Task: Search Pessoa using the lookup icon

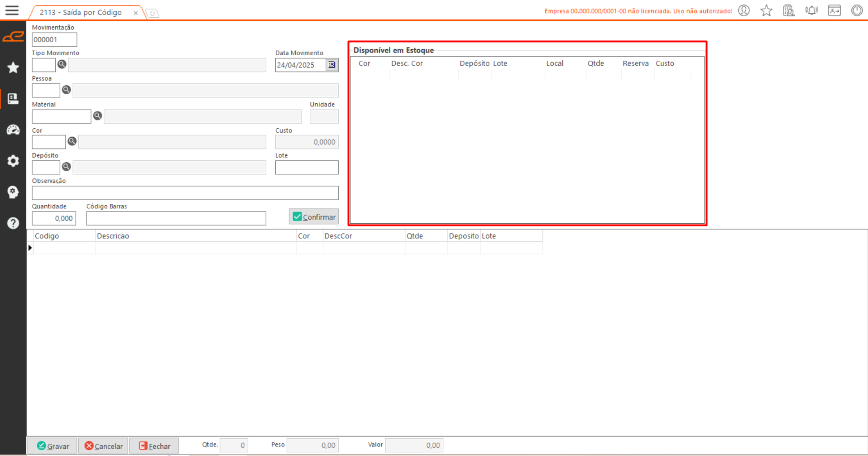Action: tap(67, 90)
